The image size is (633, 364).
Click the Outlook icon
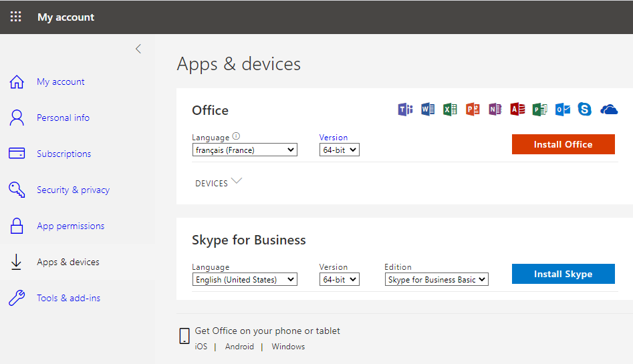click(562, 110)
